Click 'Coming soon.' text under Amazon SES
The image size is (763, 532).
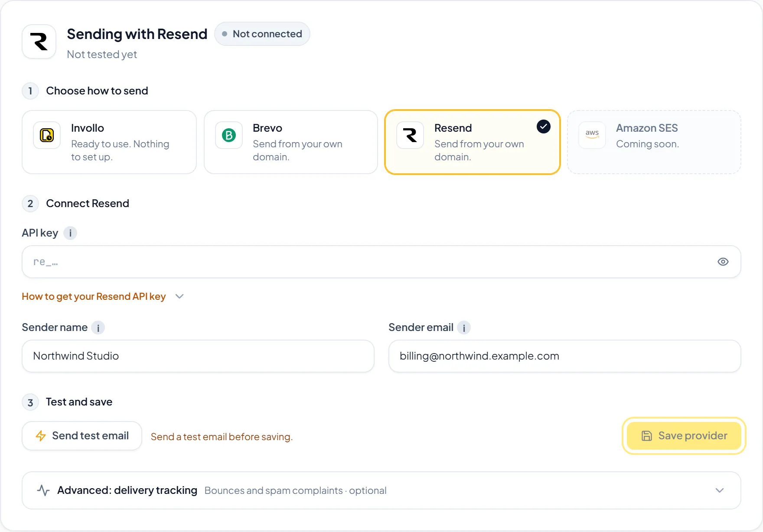pos(648,144)
